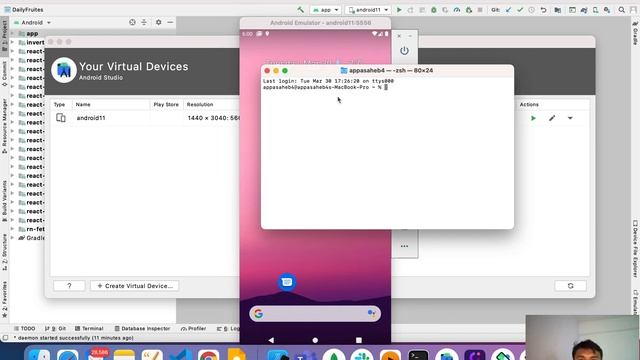The height and width of the screenshot is (360, 640).
Task: Tap Android home navigation button
Action: pyautogui.click(x=315, y=340)
